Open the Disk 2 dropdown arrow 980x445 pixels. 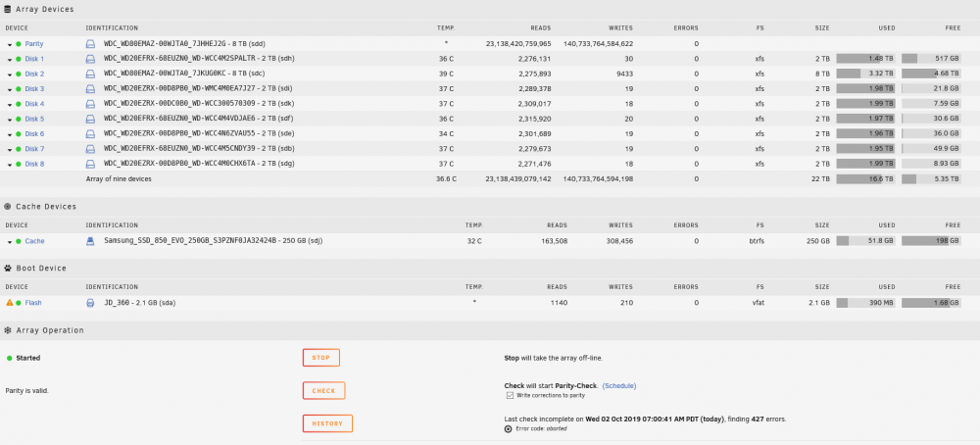[10, 75]
